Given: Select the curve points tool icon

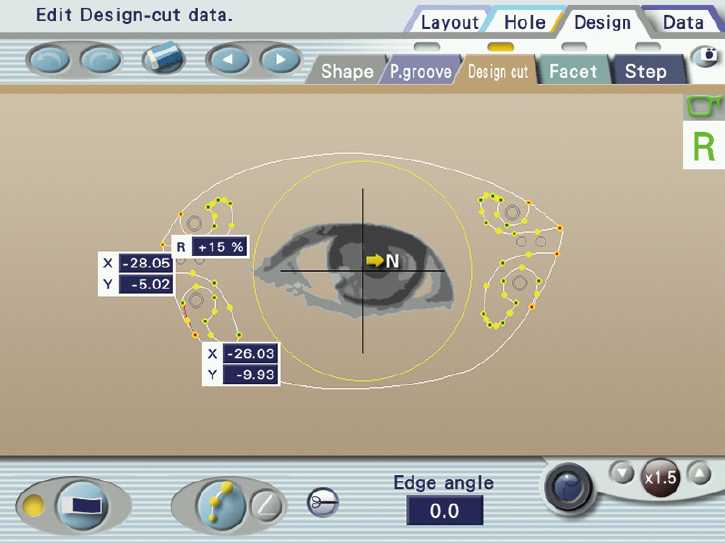Looking at the screenshot, I should 221,505.
